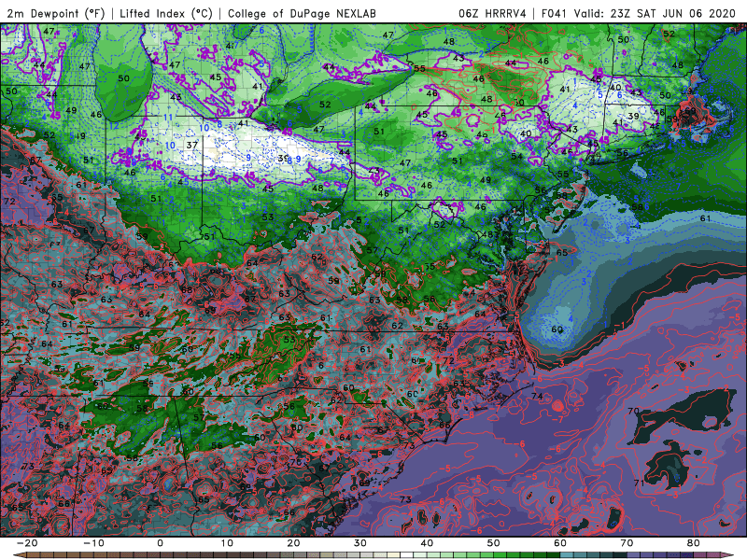Image resolution: width=747 pixels, height=560 pixels.
Task: Click the '-10' color scale label
Action: pyautogui.click(x=93, y=543)
